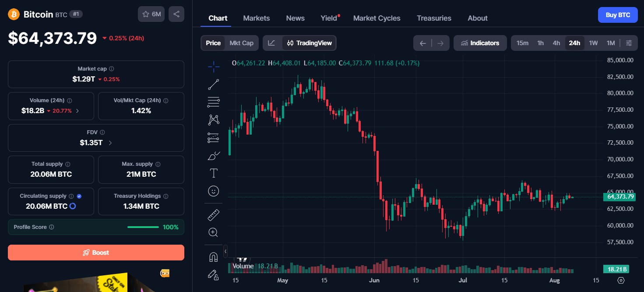Image resolution: width=644 pixels, height=292 pixels.
Task: Click the Buy BTC button
Action: [618, 15]
